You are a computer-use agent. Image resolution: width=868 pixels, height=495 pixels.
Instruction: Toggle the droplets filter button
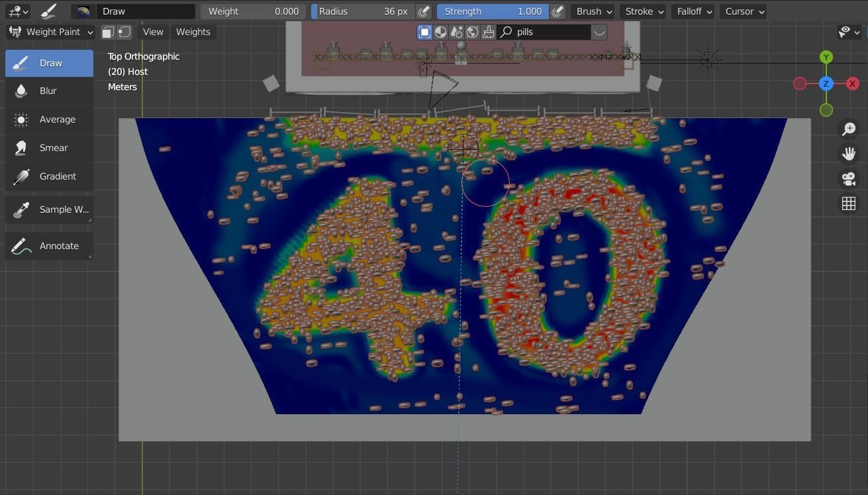tap(456, 32)
